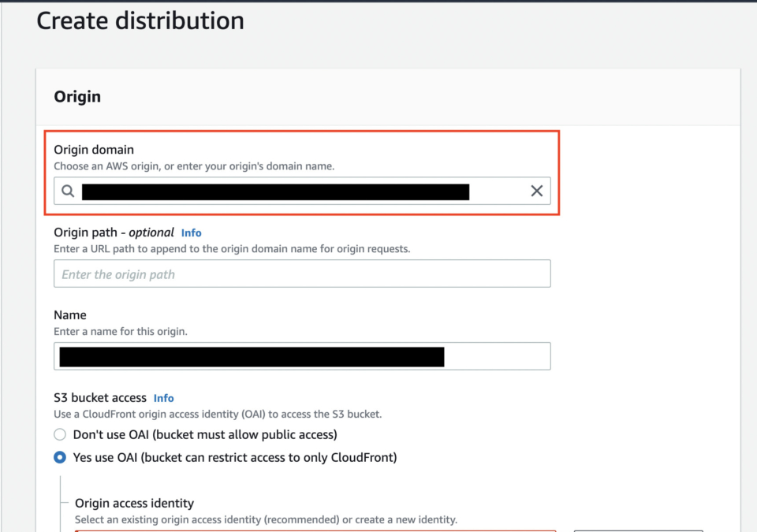Image resolution: width=757 pixels, height=532 pixels.
Task: Click the Origin section heading
Action: point(76,96)
